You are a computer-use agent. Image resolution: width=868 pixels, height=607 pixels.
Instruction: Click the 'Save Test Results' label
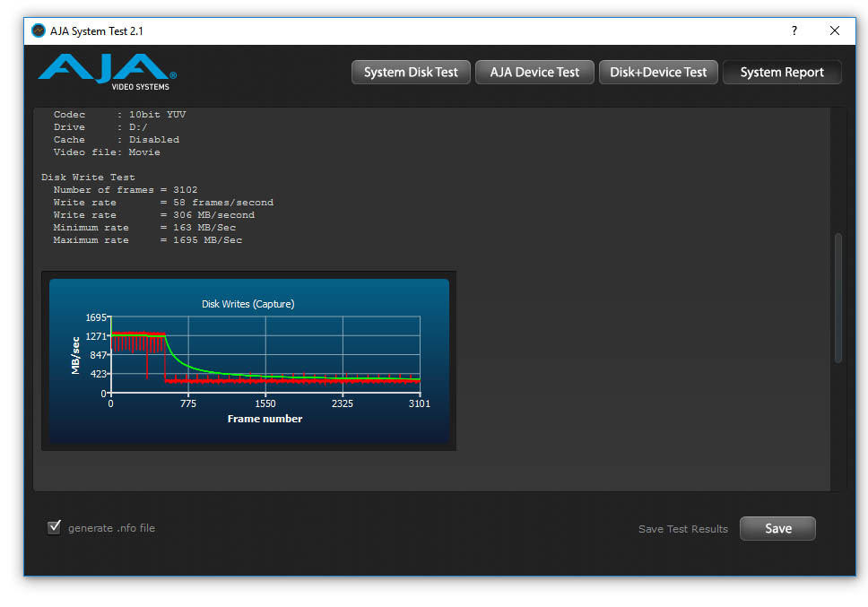pos(682,529)
